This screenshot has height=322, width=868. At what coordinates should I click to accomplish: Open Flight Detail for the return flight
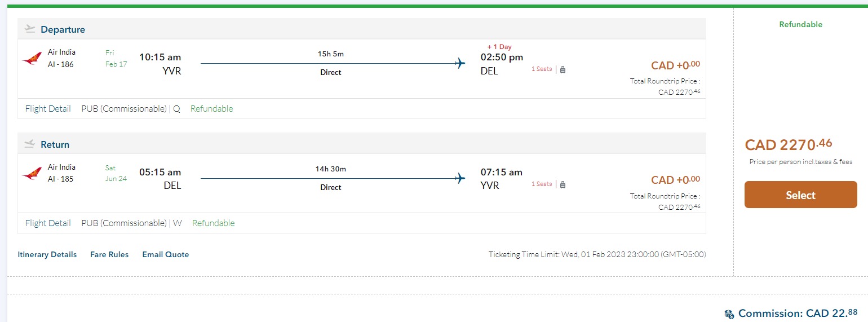point(48,223)
